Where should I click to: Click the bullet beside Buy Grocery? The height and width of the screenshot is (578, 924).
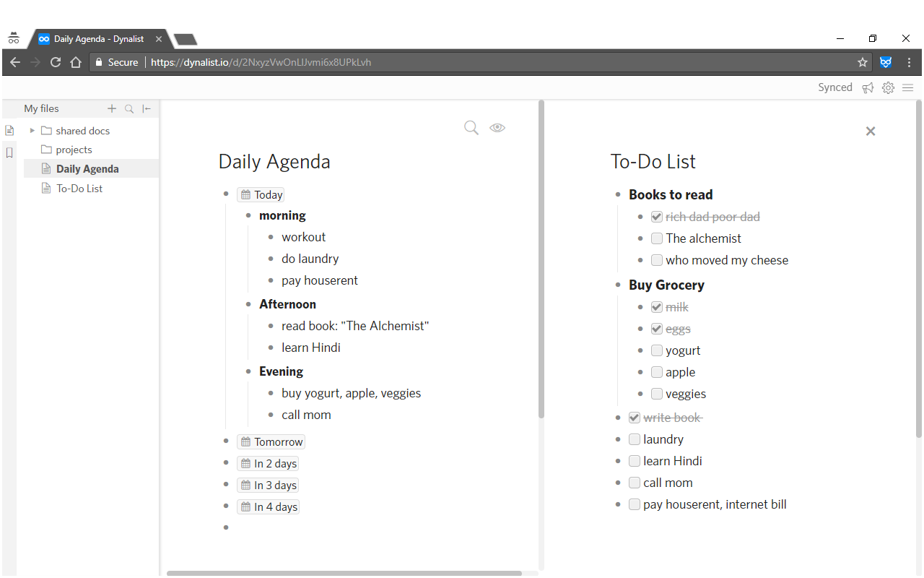[618, 285]
